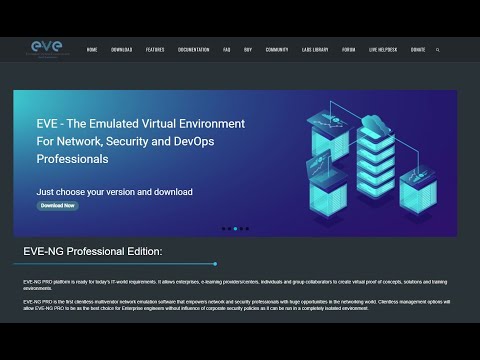Viewport: 480px width, 360px height.
Task: Click the 'EVE-NG Professional Edition:' heading
Action: (x=93, y=251)
